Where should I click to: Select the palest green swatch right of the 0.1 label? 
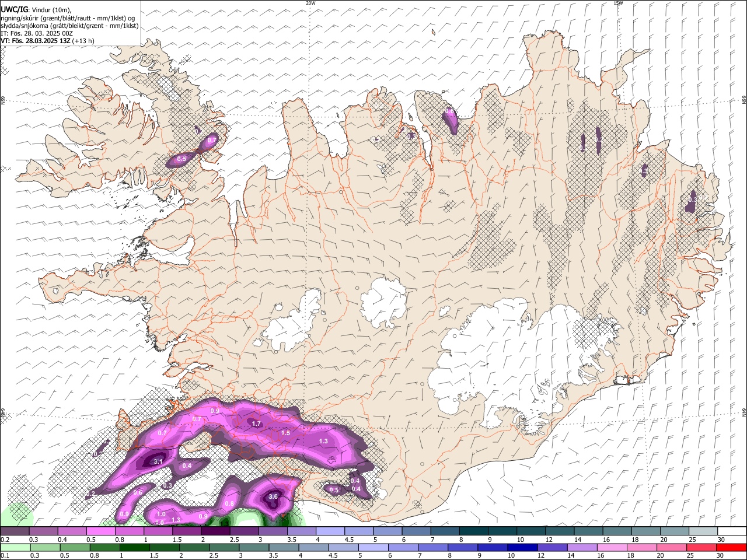point(15,547)
